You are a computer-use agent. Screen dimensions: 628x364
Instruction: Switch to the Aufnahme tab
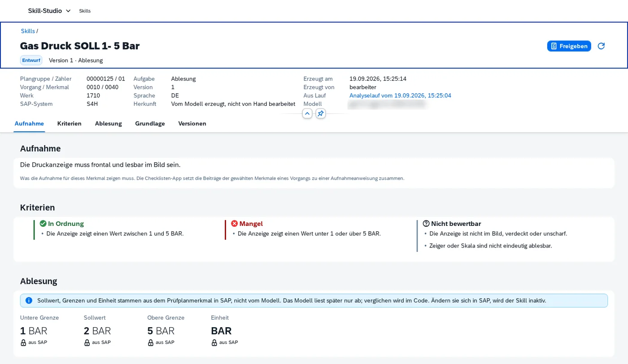[29, 123]
